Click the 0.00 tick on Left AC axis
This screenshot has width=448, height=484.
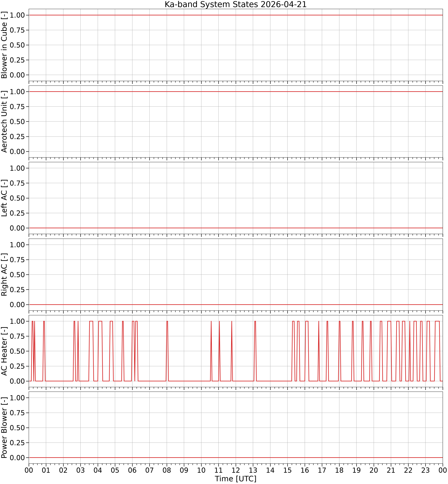coord(17,228)
